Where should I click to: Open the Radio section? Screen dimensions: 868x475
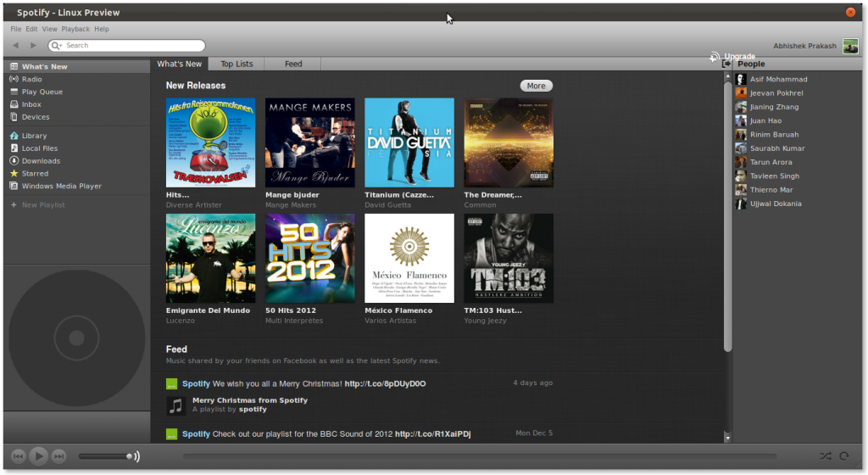(x=76, y=79)
